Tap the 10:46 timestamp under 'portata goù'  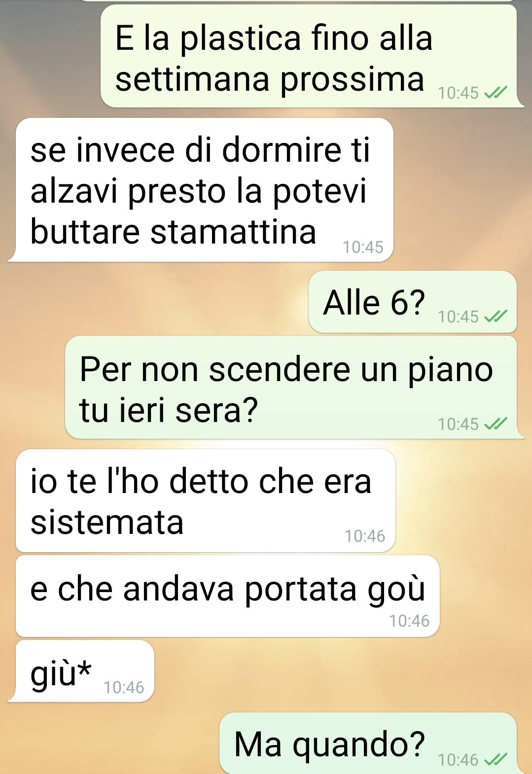coord(409,621)
